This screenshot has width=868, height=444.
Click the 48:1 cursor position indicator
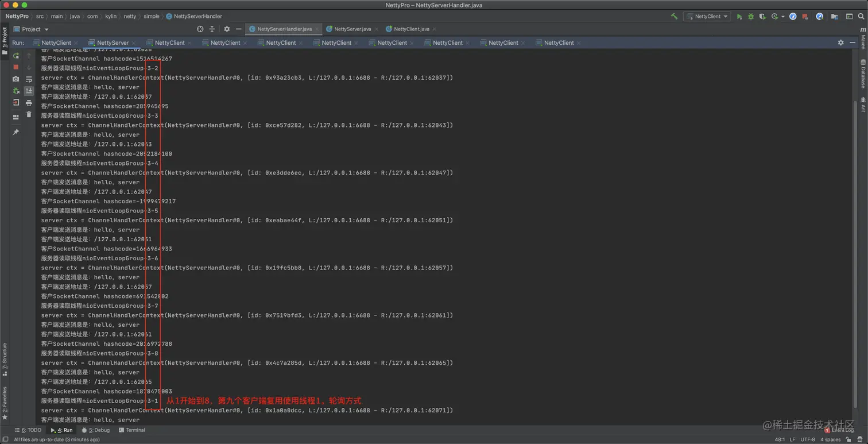(780, 440)
